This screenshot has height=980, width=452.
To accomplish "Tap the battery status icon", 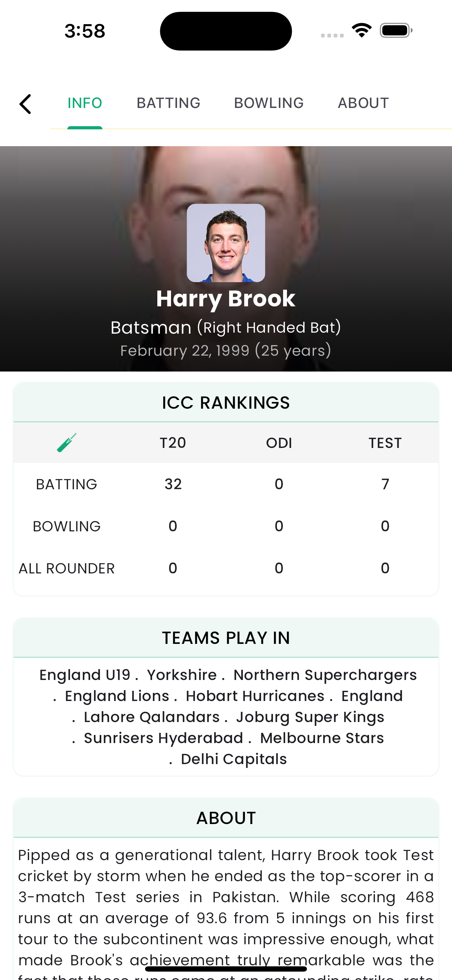I will click(x=396, y=30).
